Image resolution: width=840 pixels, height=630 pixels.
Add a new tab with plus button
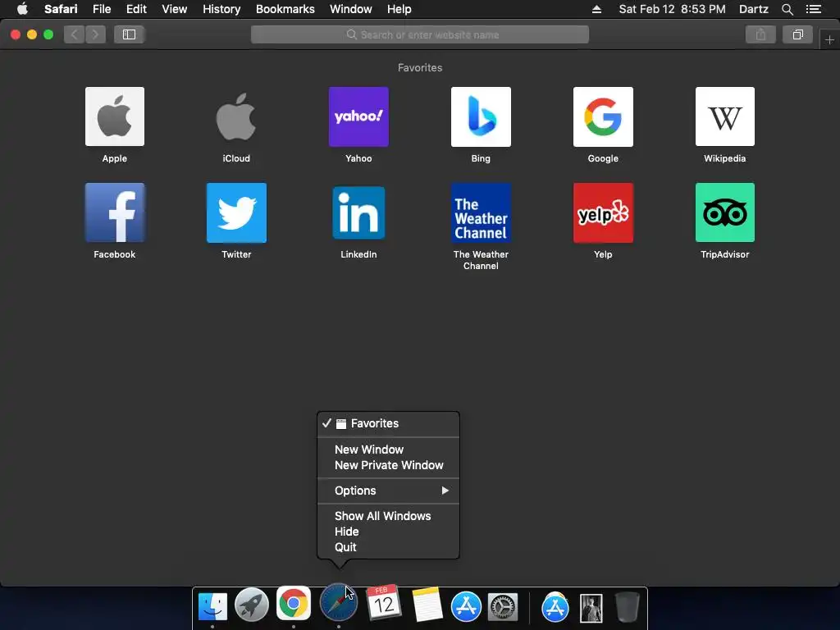(829, 39)
